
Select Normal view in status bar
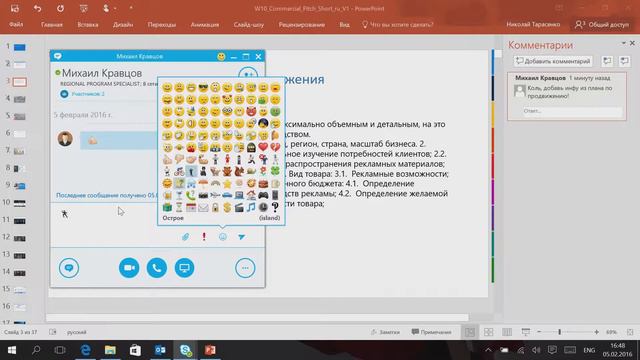[470, 332]
